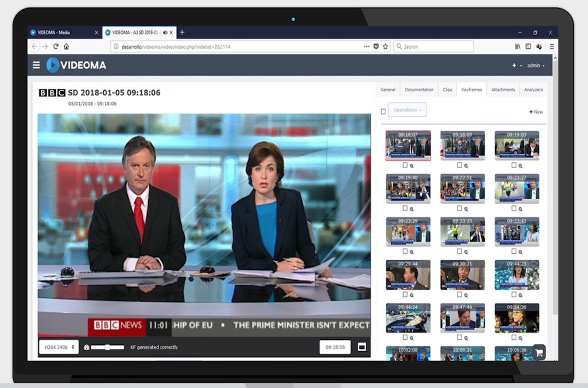Create a new keyframe with New

536,112
